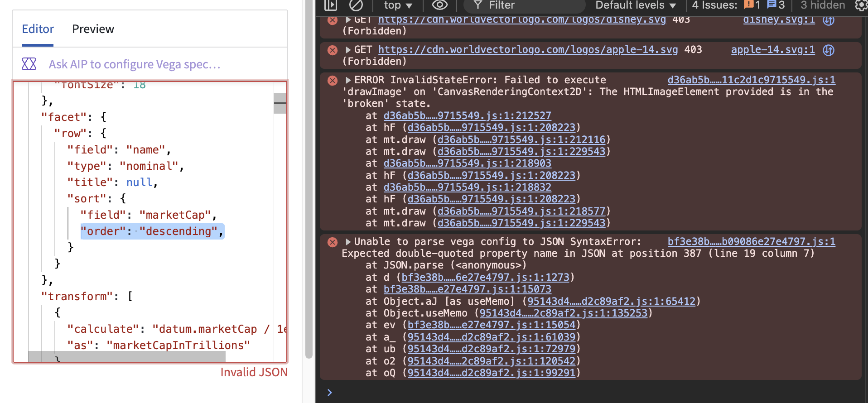Open the stack link ending 1:218903

468,163
